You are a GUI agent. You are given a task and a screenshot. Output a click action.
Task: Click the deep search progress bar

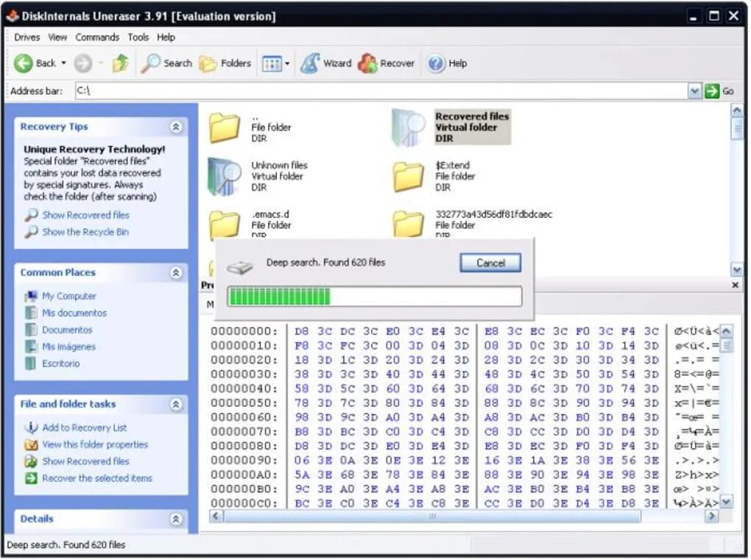tap(375, 297)
